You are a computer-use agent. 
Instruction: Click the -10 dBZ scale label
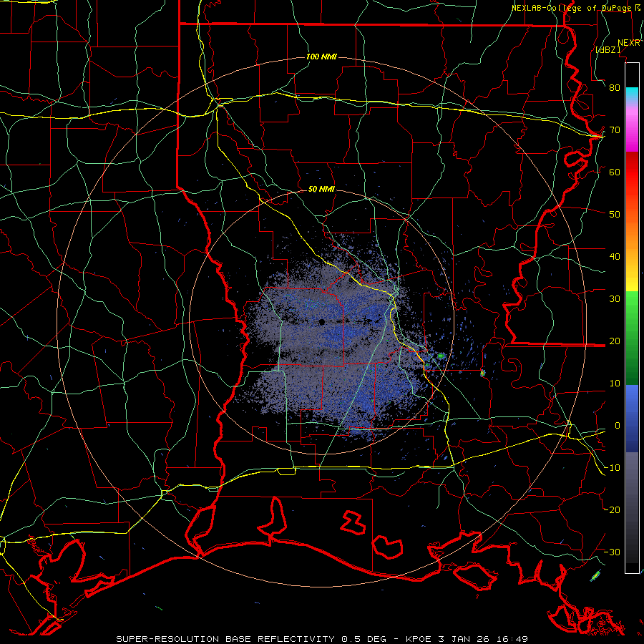point(612,468)
